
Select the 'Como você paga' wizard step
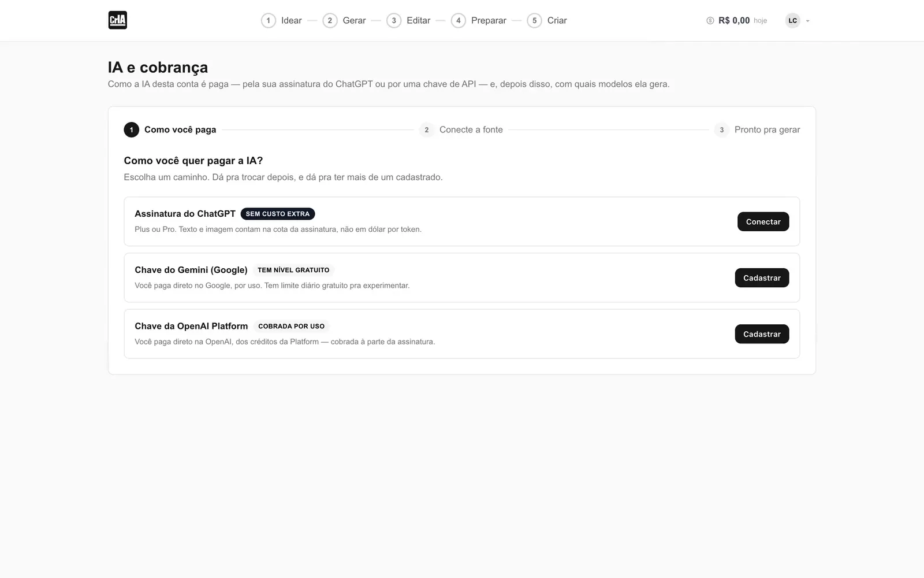(x=170, y=130)
